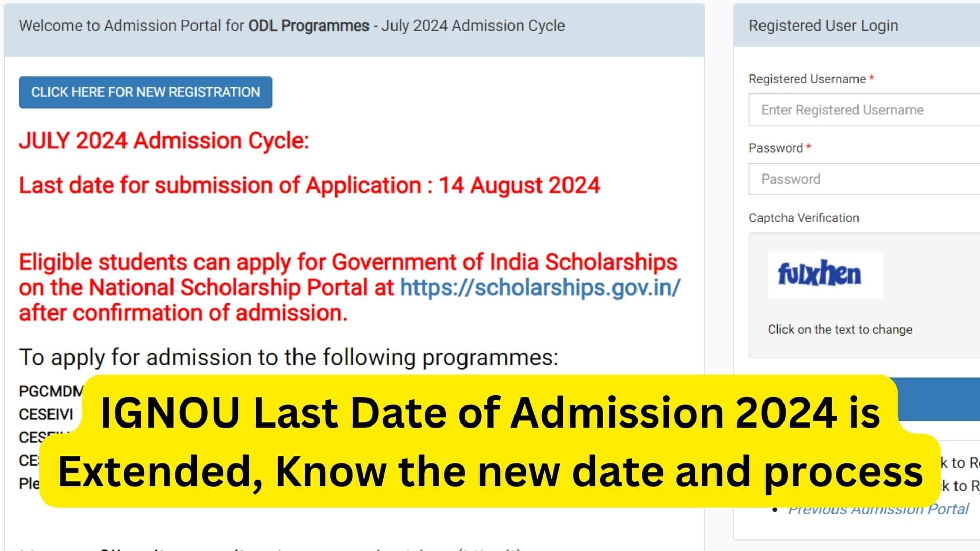Click the 'Registered Username' field label
This screenshot has width=980, height=551.
(806, 79)
